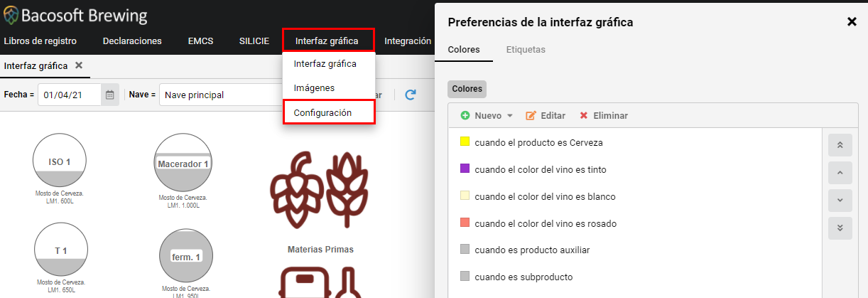Select the purple vino tinto swatch
Viewport: 868px width, 298px height.
[x=465, y=169]
